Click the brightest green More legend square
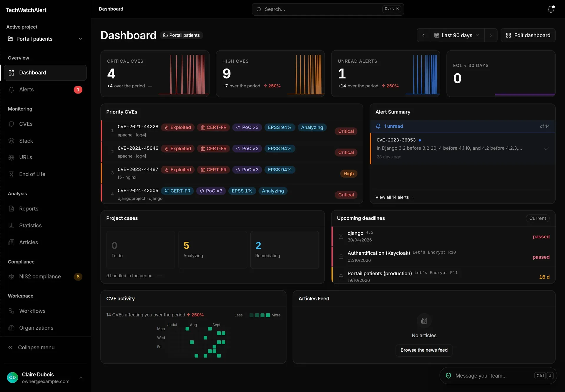Screen dimensions: 565x392 268,315
